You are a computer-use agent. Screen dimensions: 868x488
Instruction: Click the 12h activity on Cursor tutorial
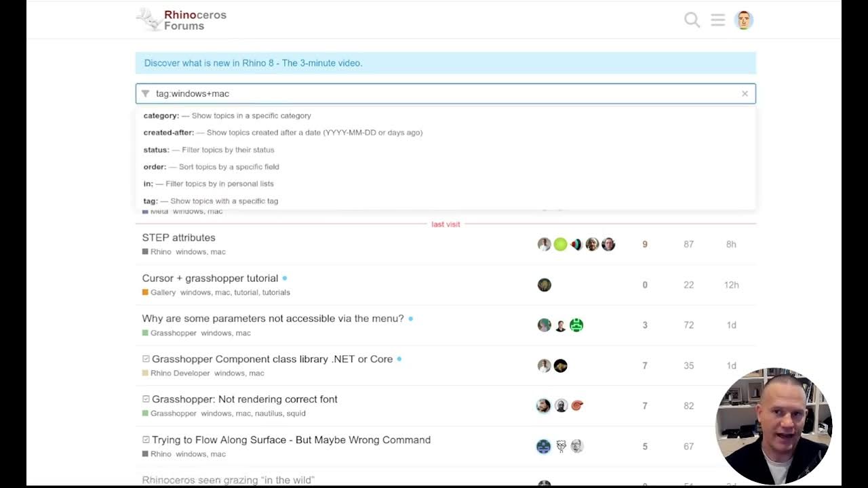(x=731, y=285)
